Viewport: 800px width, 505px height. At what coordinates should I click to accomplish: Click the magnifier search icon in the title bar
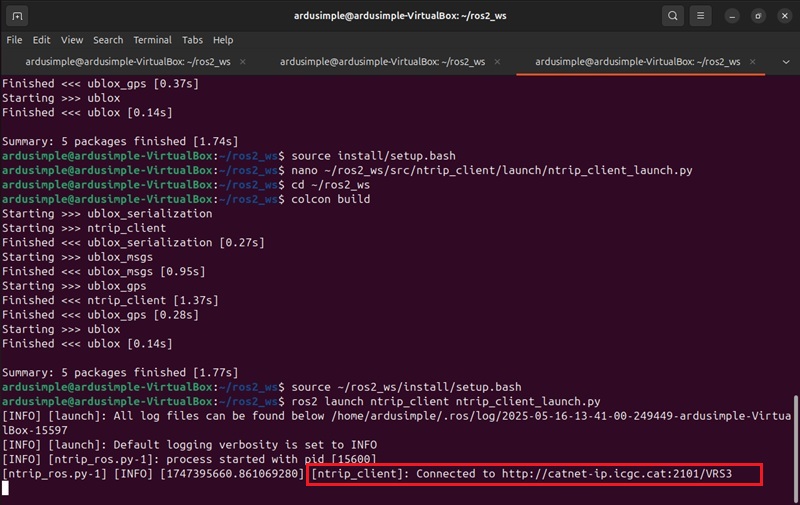(673, 16)
